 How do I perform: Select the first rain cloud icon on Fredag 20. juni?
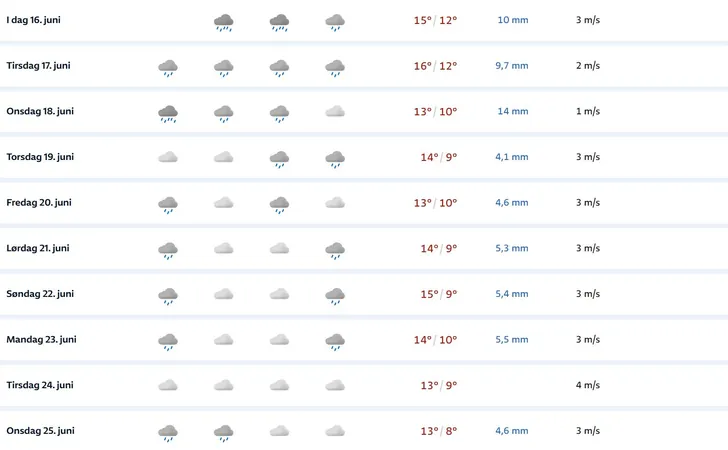[168, 205]
